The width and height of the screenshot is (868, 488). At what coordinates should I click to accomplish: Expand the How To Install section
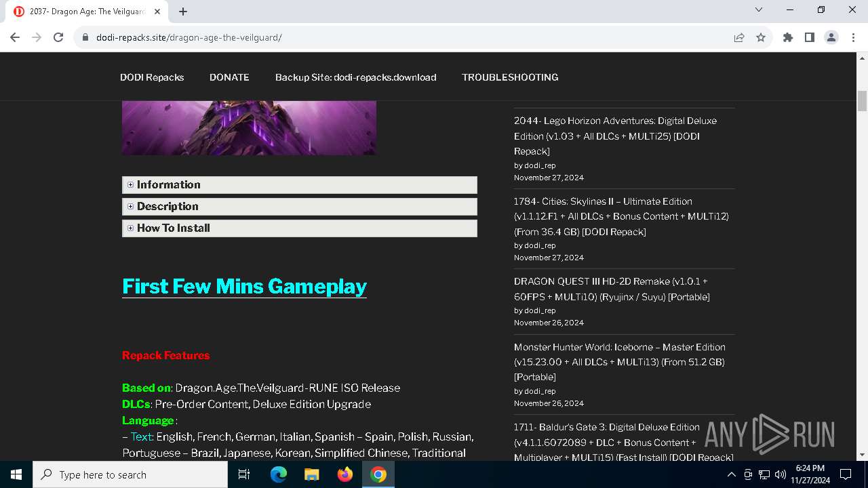point(300,228)
